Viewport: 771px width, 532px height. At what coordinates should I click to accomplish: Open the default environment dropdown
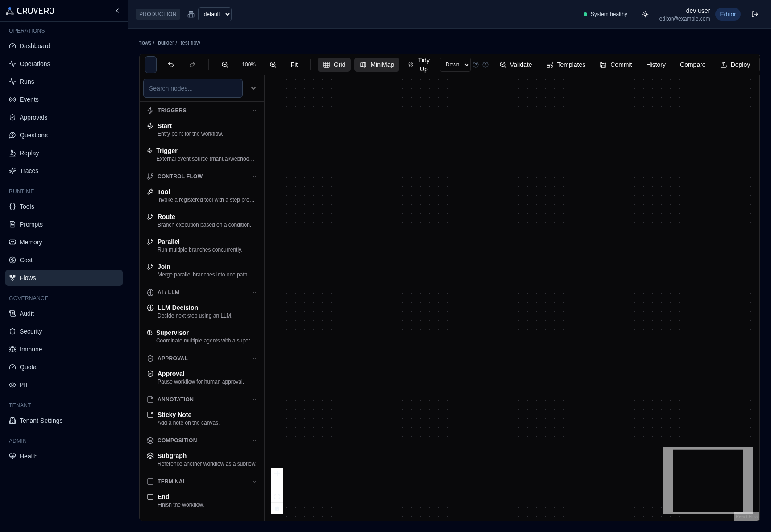click(x=215, y=14)
